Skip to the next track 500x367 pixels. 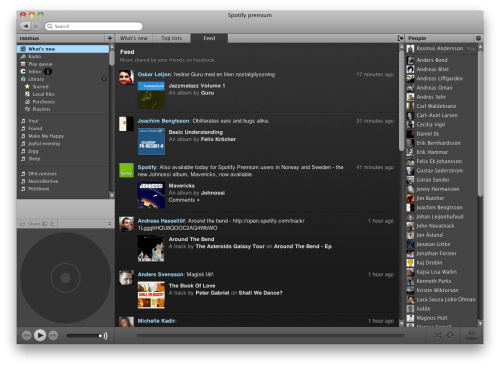(x=53, y=335)
